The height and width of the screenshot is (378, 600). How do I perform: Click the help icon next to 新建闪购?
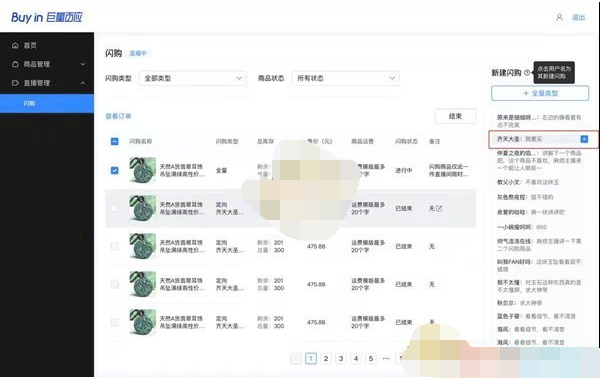coord(527,72)
